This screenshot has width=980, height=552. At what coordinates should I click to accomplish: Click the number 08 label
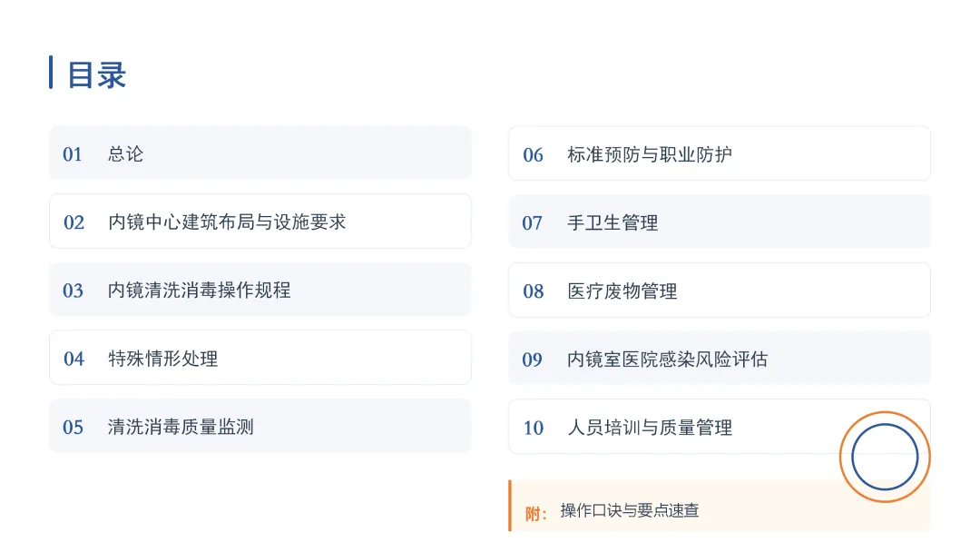pyautogui.click(x=534, y=291)
